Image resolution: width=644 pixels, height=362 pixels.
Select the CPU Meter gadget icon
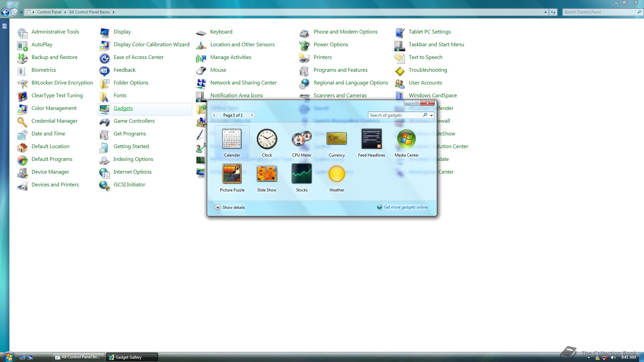[302, 138]
